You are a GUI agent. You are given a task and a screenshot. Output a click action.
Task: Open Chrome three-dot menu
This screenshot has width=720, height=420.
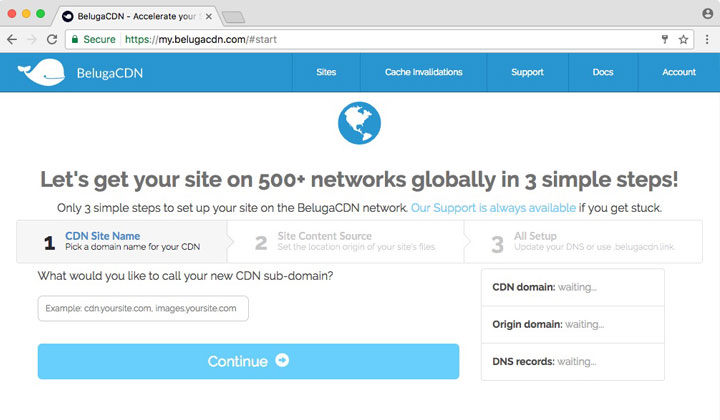click(x=707, y=39)
